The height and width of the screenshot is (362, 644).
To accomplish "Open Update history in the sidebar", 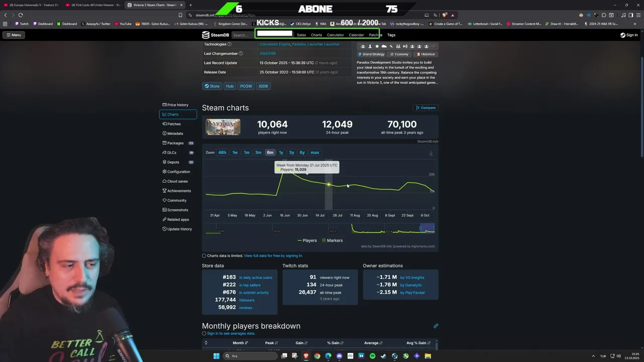I will point(177,229).
